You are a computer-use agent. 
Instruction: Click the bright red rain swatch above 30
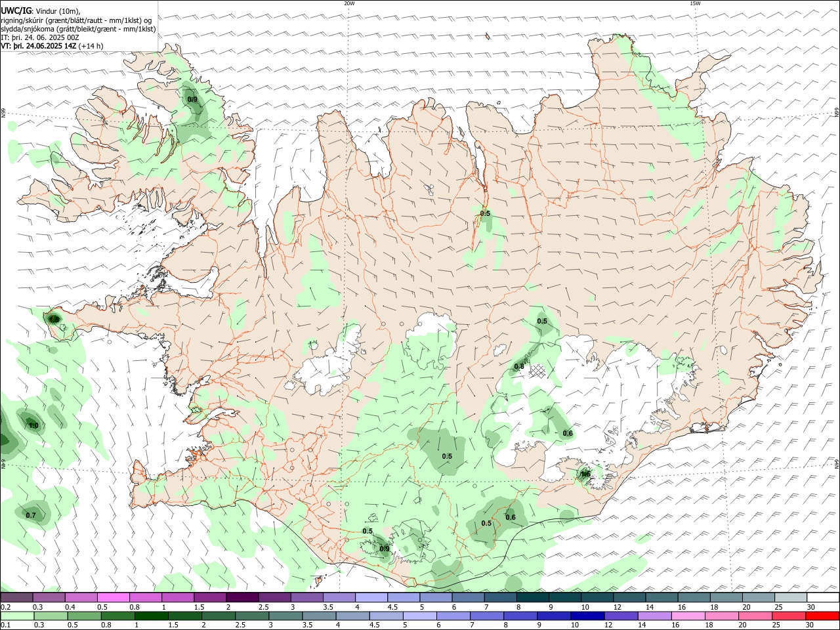[x=823, y=616]
